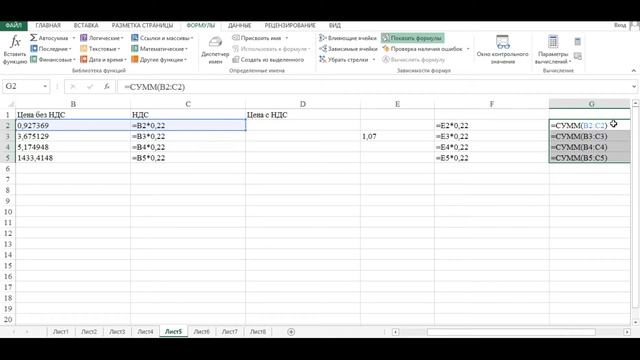
Task: Switch to sheet Лист2
Action: 89,332
